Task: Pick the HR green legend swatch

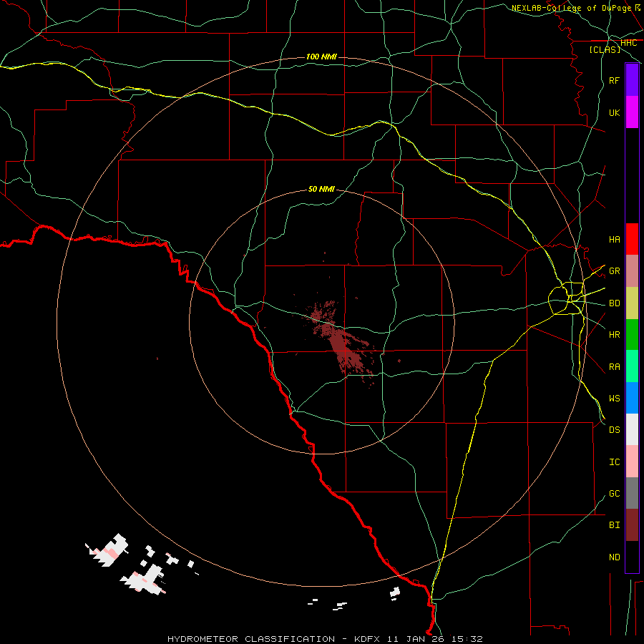Action: [x=632, y=335]
